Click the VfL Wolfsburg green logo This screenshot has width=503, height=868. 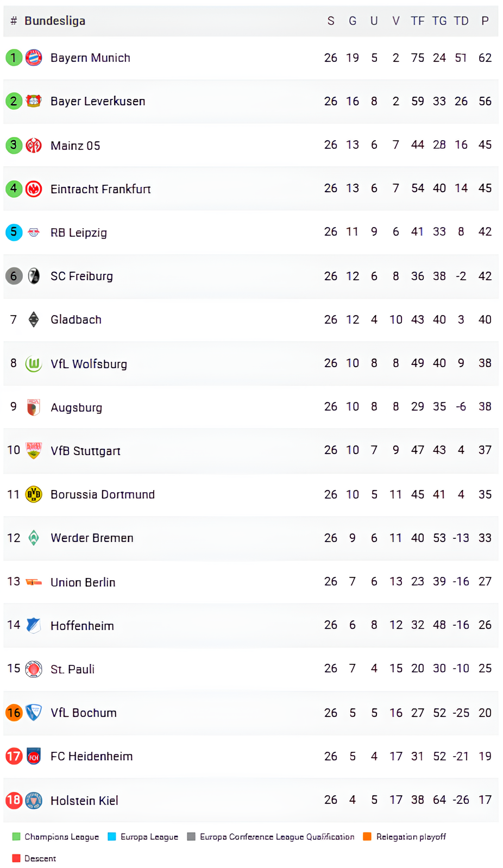[x=34, y=363]
